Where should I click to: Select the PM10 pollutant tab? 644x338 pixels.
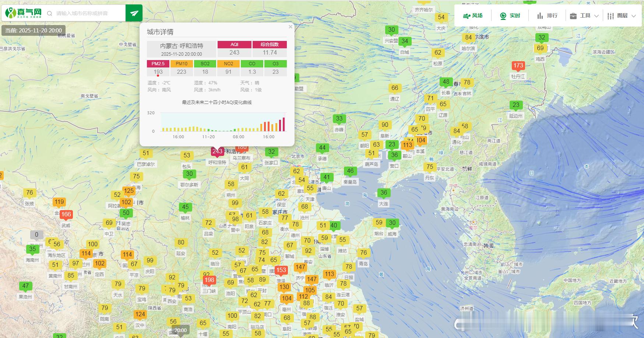tap(182, 64)
